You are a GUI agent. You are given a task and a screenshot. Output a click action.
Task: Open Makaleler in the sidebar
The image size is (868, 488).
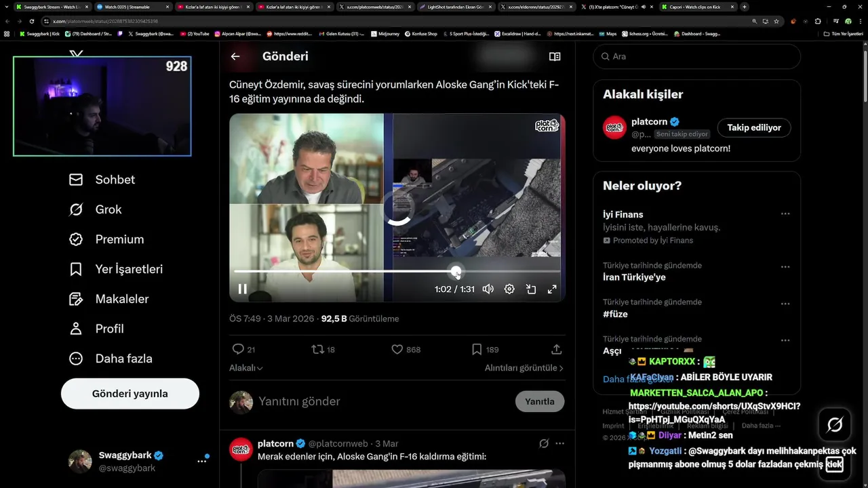click(x=108, y=299)
